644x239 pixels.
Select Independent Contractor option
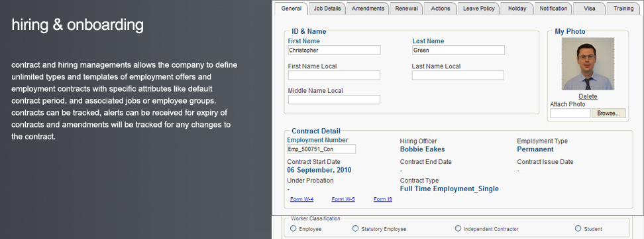coord(458,228)
